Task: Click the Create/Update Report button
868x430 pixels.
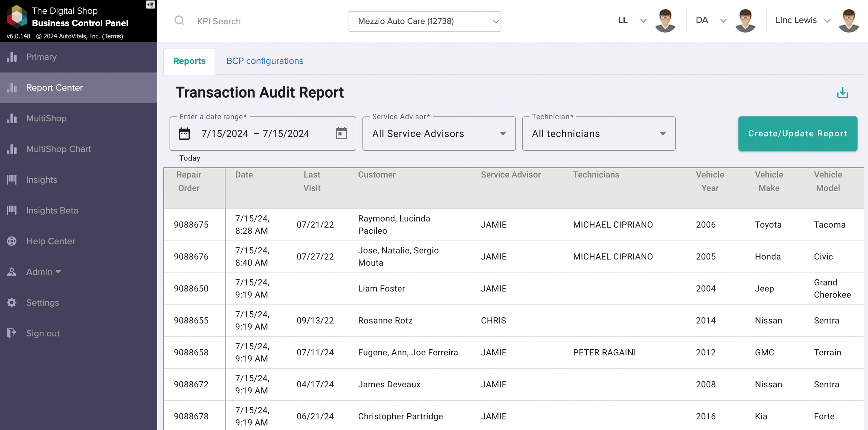Action: coord(798,134)
